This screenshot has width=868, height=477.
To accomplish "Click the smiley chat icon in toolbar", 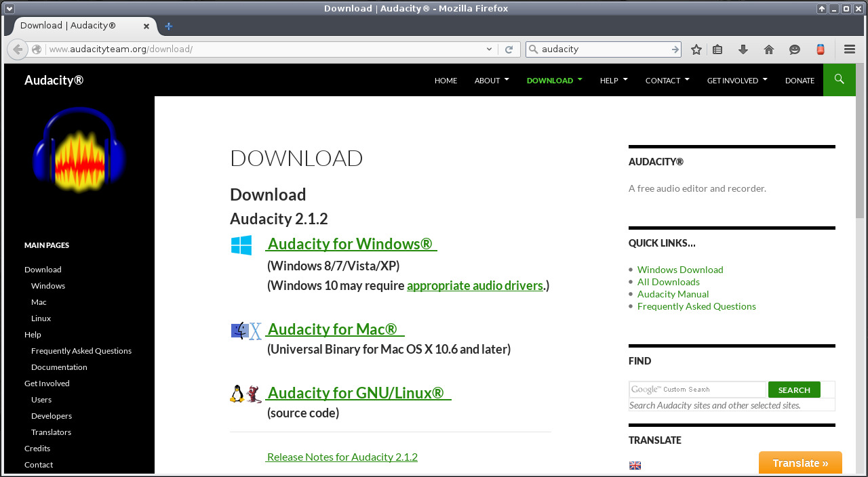I will (795, 49).
